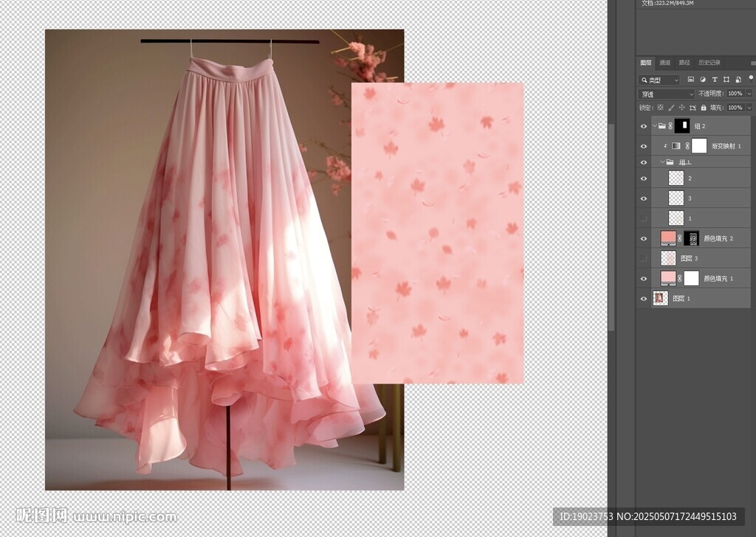
Task: Collapse the 组 2 group chevron
Action: coord(654,126)
